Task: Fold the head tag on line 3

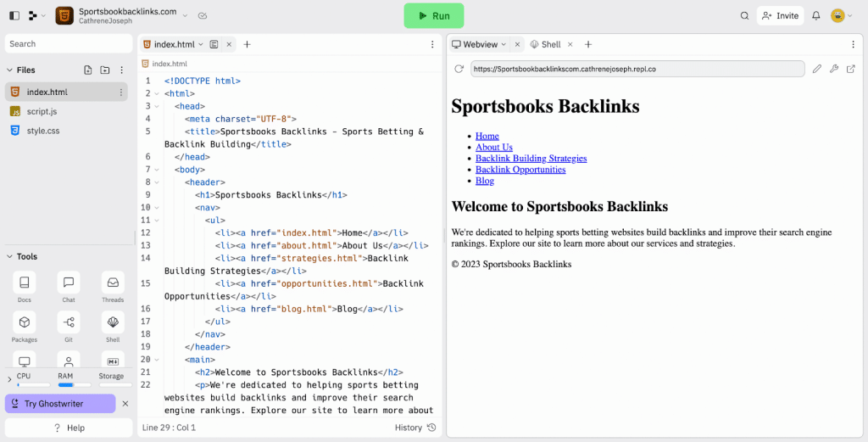Action: pyautogui.click(x=158, y=106)
